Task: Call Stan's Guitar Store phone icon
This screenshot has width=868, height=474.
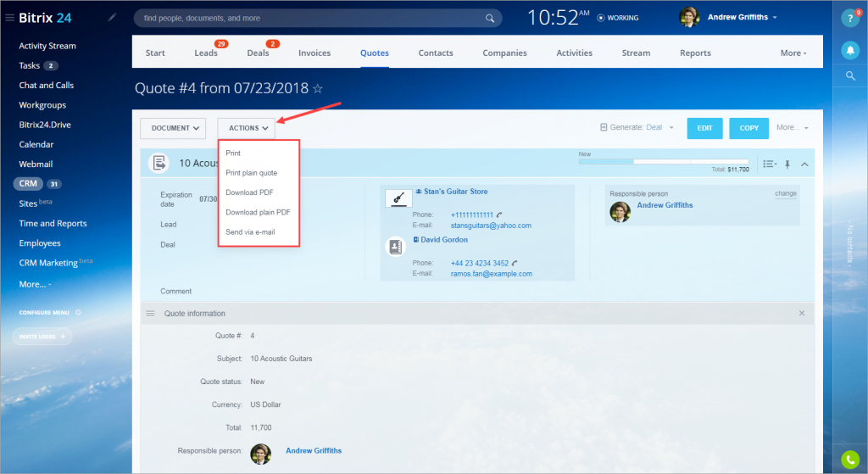Action: click(x=499, y=215)
